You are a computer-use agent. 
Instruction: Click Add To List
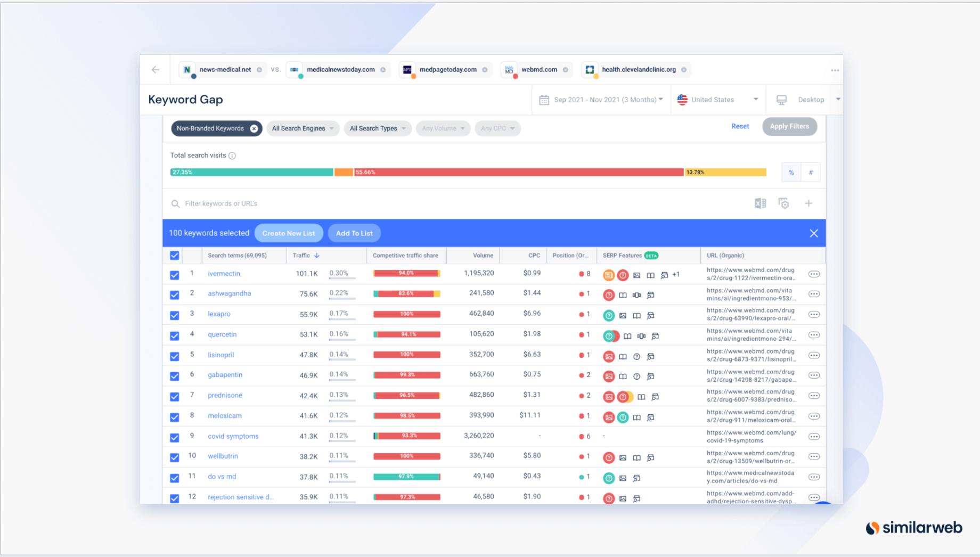[x=354, y=233]
